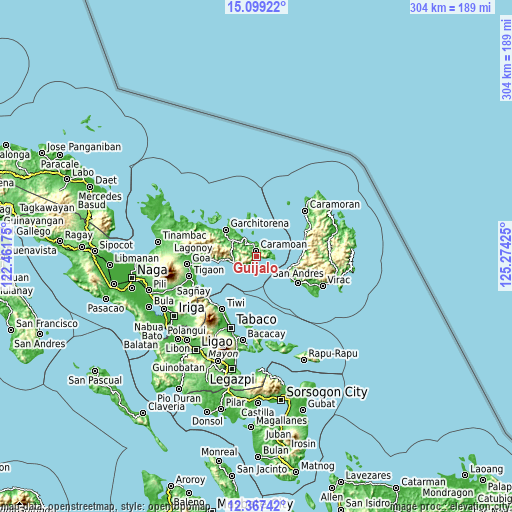Click the Tiwi town marker
This screenshot has height=512, width=512.
[222, 309]
